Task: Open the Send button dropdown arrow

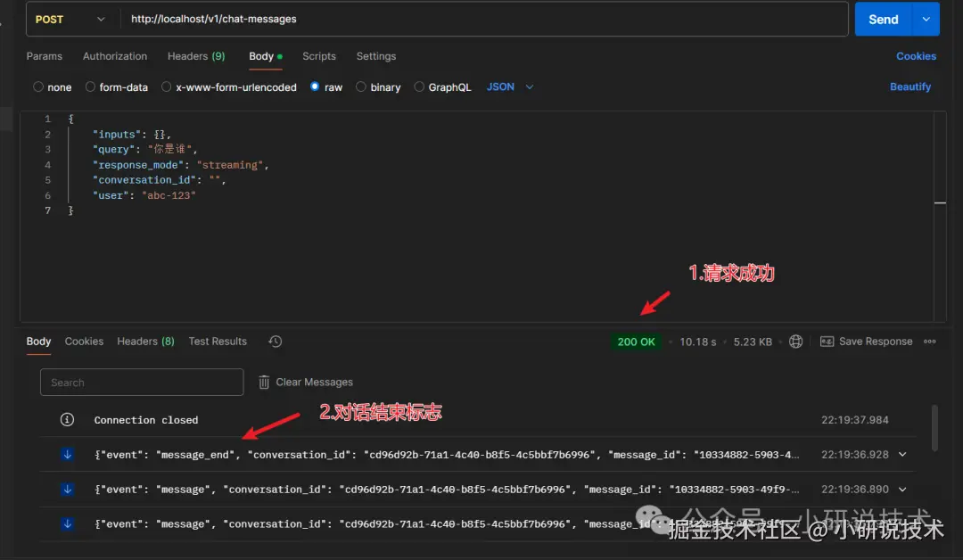Action: (926, 19)
